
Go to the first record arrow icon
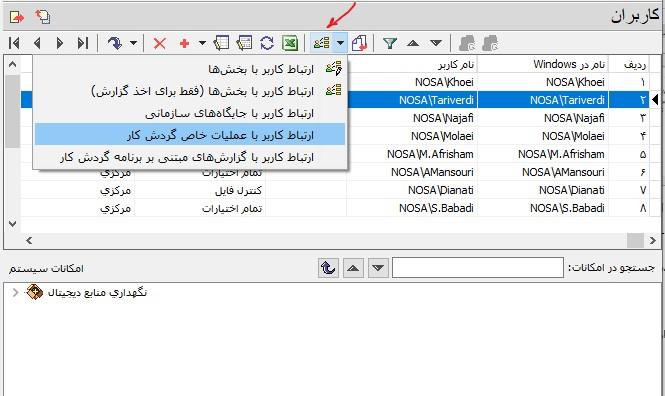[14, 43]
